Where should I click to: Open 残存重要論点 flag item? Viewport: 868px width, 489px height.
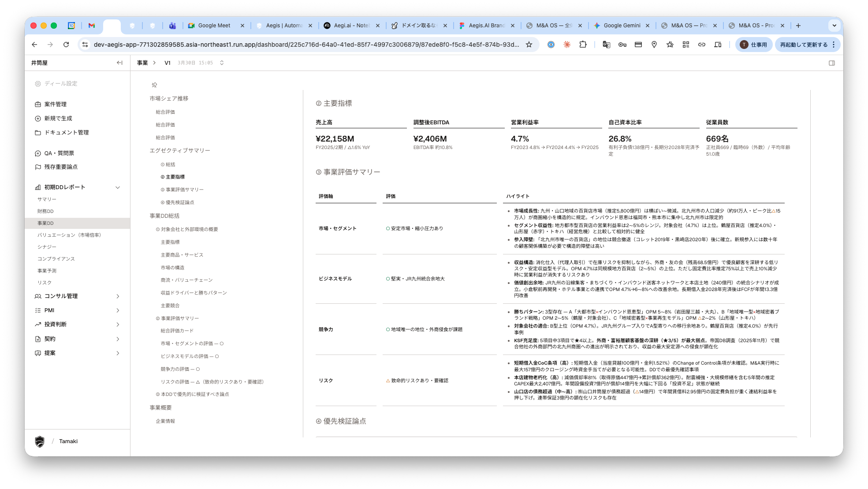pos(60,167)
